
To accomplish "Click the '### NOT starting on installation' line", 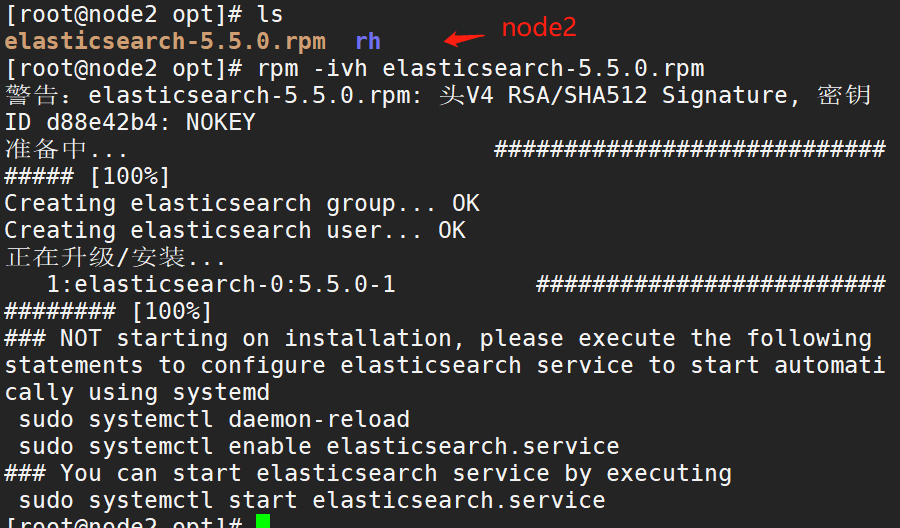I will pos(439,339).
